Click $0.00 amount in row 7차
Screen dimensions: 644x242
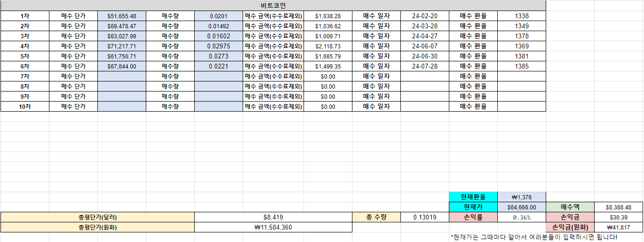pos(328,76)
